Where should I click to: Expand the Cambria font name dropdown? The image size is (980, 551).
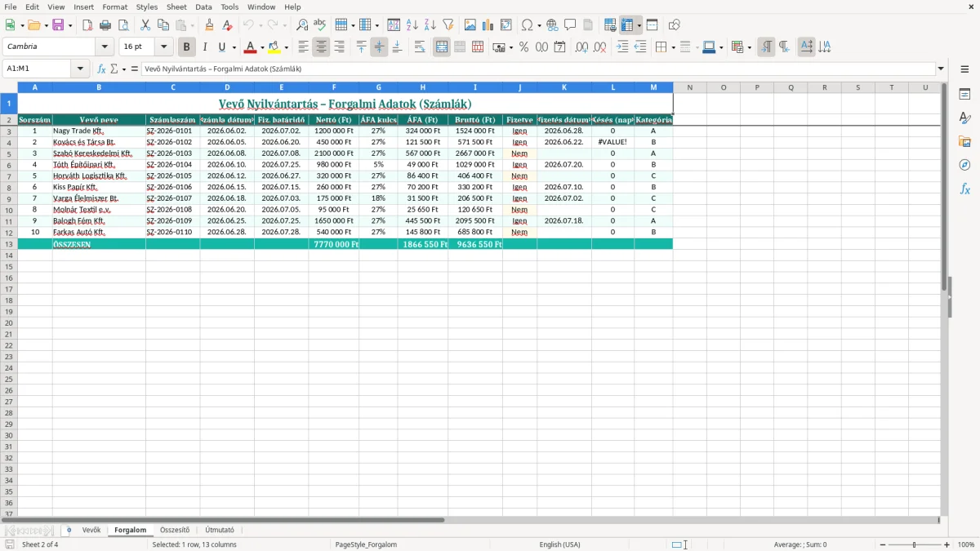click(x=105, y=47)
